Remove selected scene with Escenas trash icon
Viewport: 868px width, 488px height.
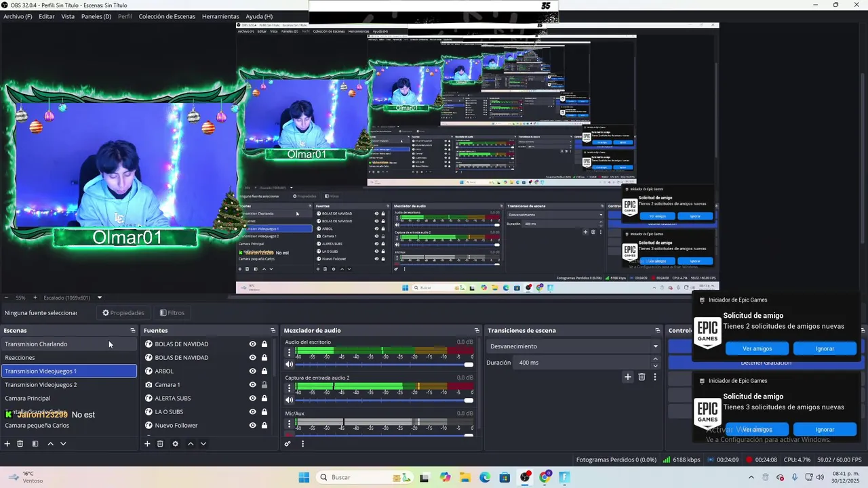(20, 444)
